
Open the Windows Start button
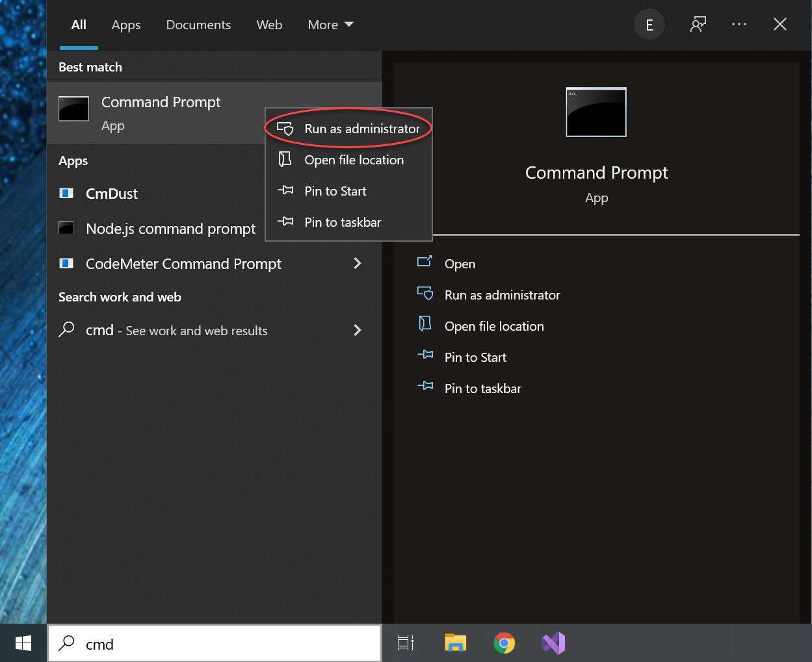pyautogui.click(x=23, y=643)
